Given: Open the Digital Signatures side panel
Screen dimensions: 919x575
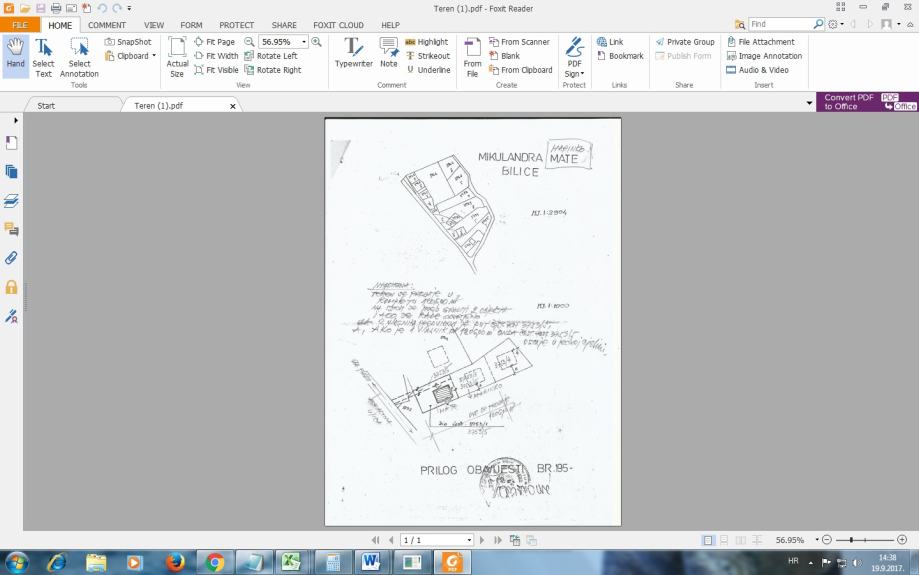Looking at the screenshot, I should pyautogui.click(x=11, y=317).
